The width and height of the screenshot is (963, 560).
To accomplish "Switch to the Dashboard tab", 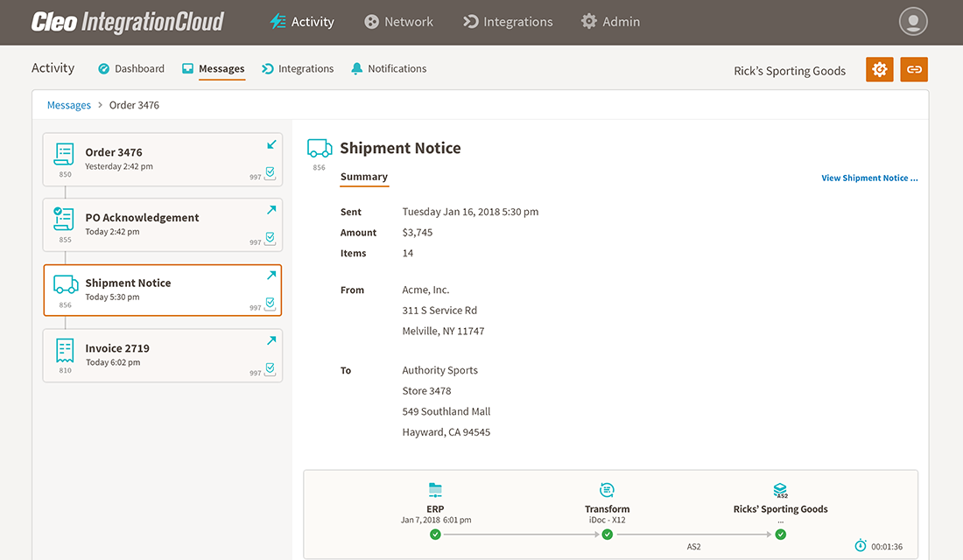I will [131, 69].
